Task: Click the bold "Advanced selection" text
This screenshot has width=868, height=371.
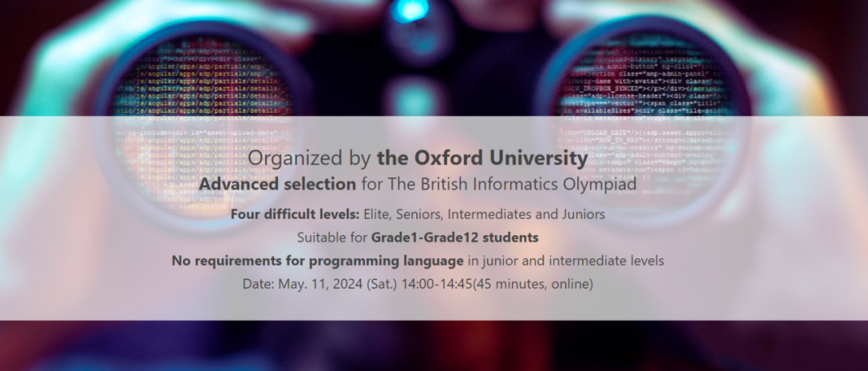Action: tap(277, 184)
